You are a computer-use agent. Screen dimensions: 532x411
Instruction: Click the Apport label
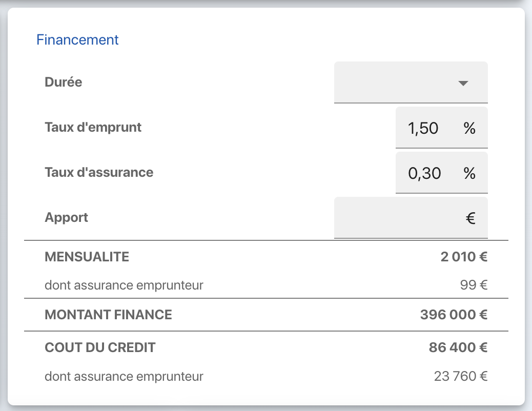(66, 217)
